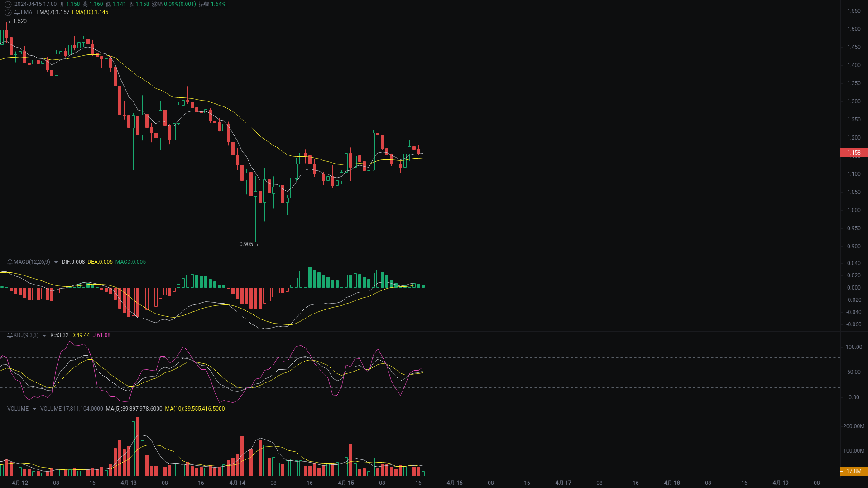Toggle the EMA row chevron to hide indicator values
868x488 pixels.
tap(7, 13)
